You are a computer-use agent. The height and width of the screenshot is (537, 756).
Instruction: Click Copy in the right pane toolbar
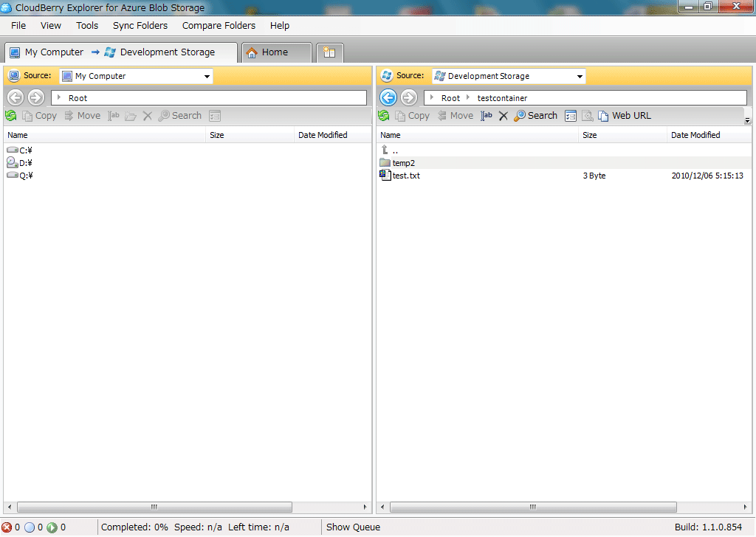pyautogui.click(x=412, y=116)
